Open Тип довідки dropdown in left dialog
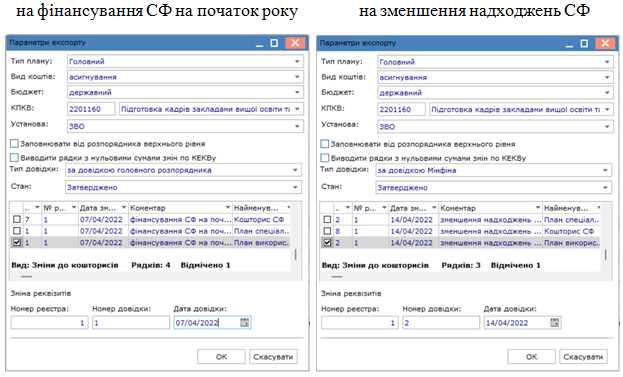The image size is (623, 377). 295,170
